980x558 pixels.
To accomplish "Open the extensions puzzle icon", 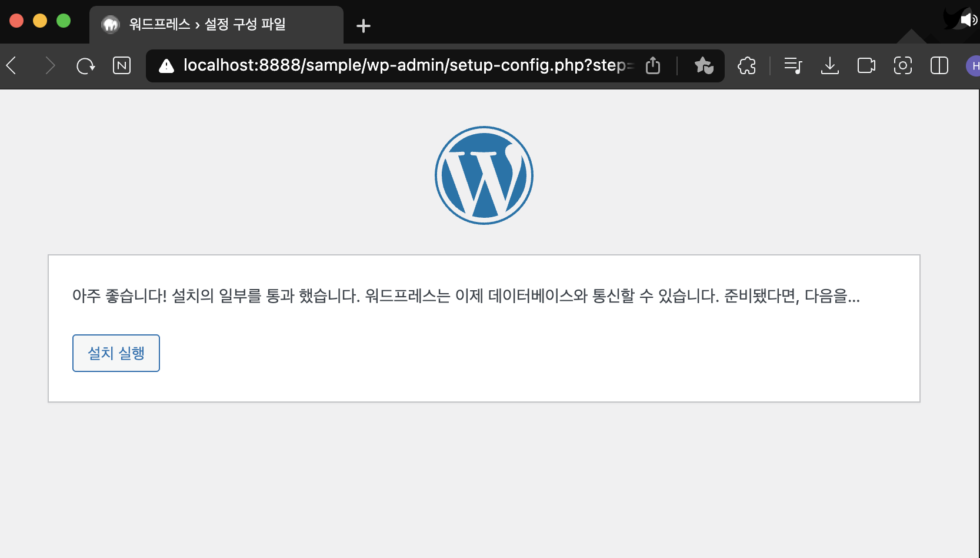I will (x=747, y=65).
